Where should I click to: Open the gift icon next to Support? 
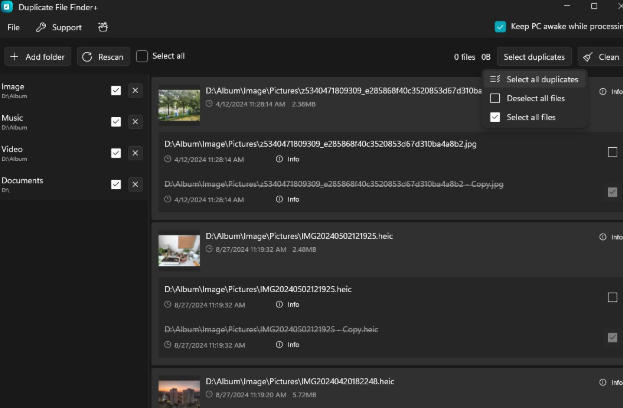(x=103, y=27)
